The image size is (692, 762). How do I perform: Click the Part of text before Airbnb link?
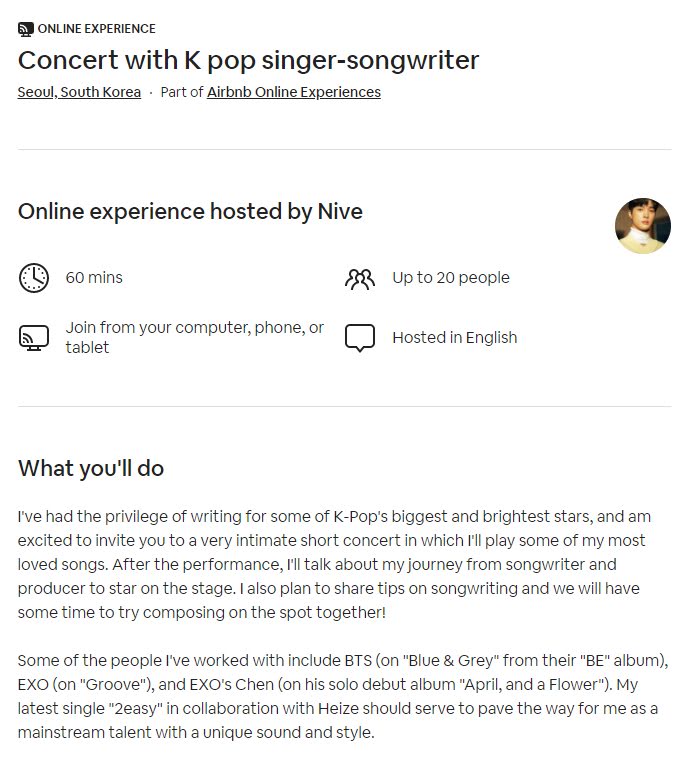click(x=182, y=92)
